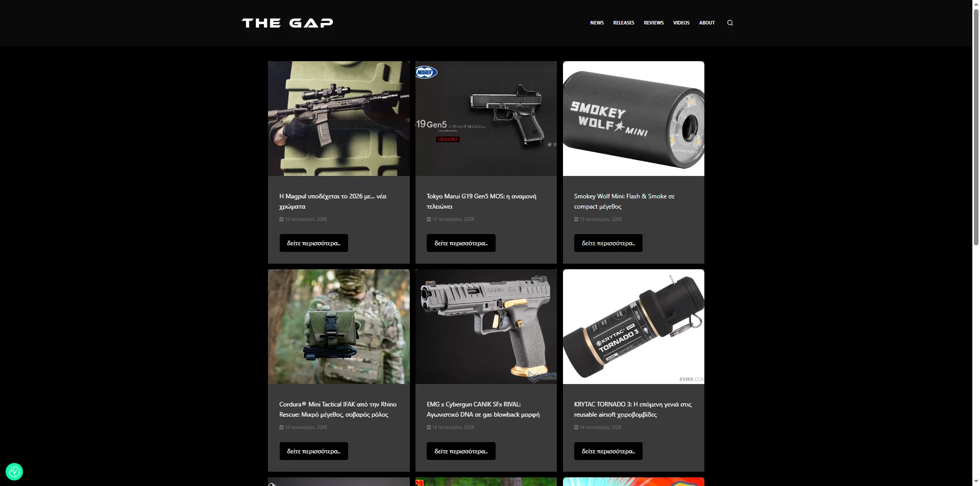
Task: Open the green cookie consent badge
Action: coord(14,472)
